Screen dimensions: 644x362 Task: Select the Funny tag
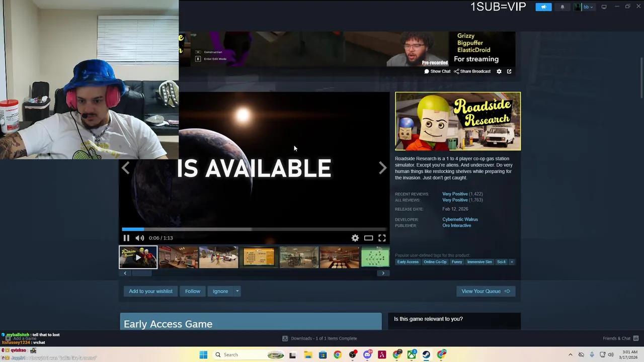click(457, 262)
